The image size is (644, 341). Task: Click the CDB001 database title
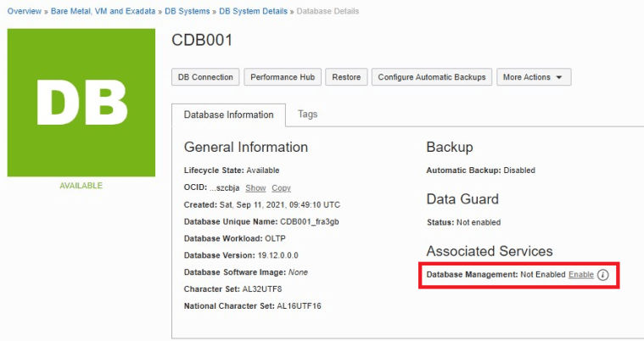202,41
